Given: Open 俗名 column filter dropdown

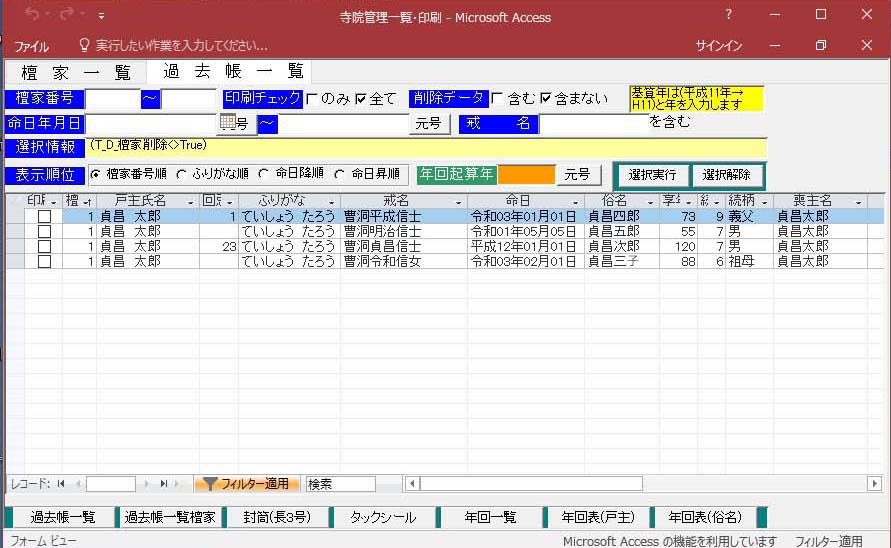Looking at the screenshot, I should (x=650, y=202).
